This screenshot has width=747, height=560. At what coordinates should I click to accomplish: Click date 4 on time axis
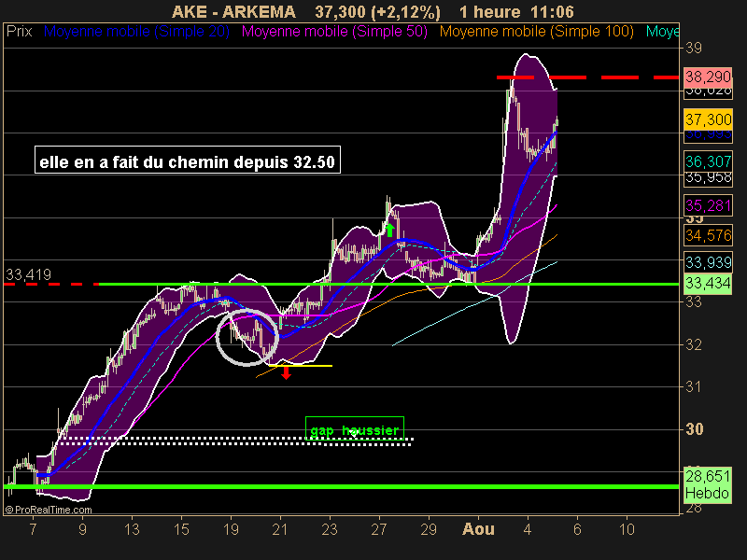pyautogui.click(x=528, y=529)
